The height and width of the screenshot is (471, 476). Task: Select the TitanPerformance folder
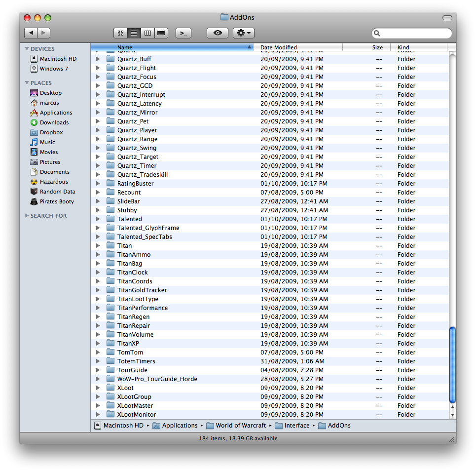click(270, 308)
